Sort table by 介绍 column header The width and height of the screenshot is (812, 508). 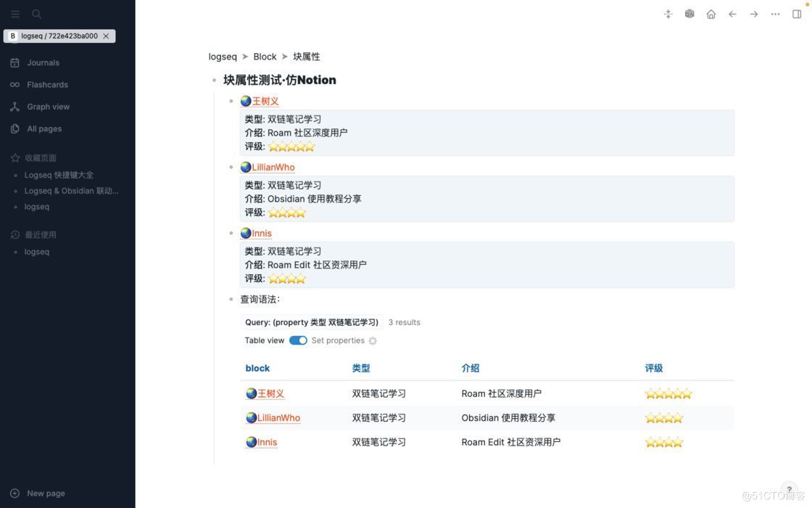point(471,368)
